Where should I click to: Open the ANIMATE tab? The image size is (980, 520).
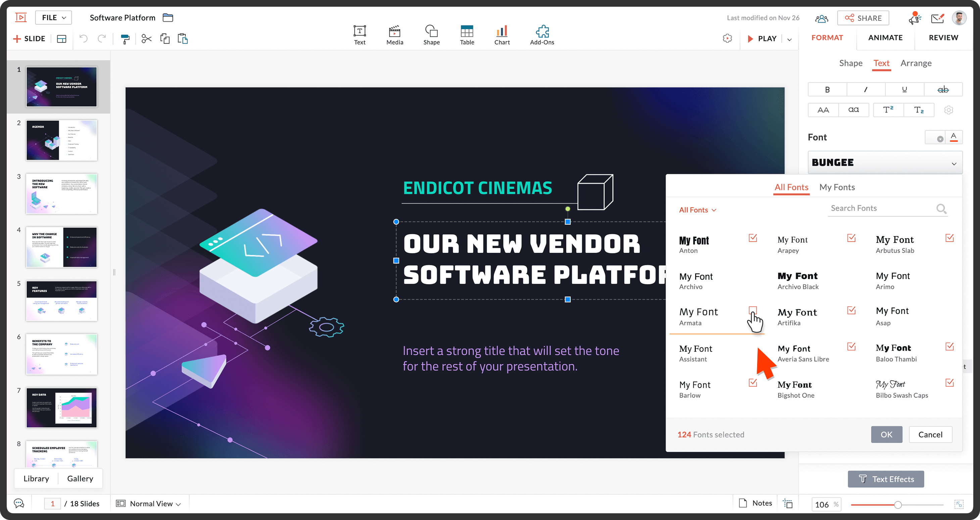pyautogui.click(x=885, y=38)
